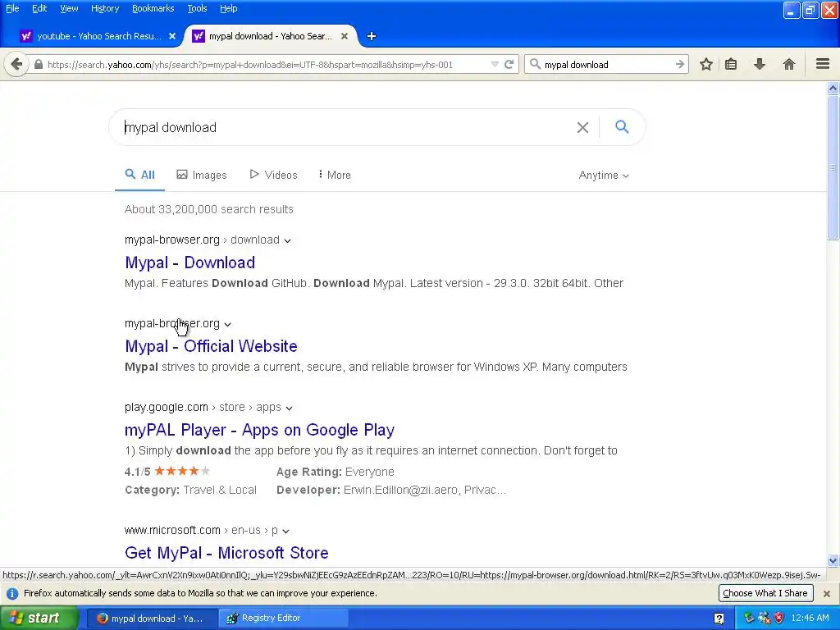Click the padlock site identity icon
The image size is (840, 630).
tap(38, 65)
